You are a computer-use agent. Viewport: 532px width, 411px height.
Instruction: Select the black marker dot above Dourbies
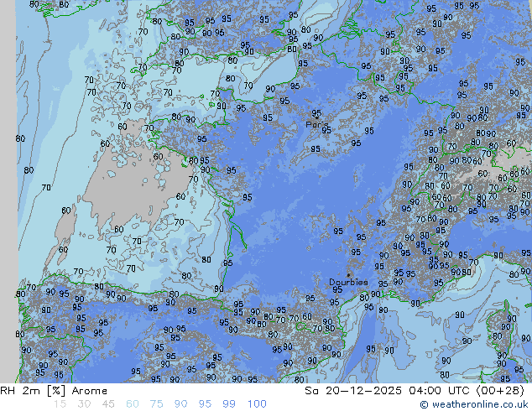[348, 275]
